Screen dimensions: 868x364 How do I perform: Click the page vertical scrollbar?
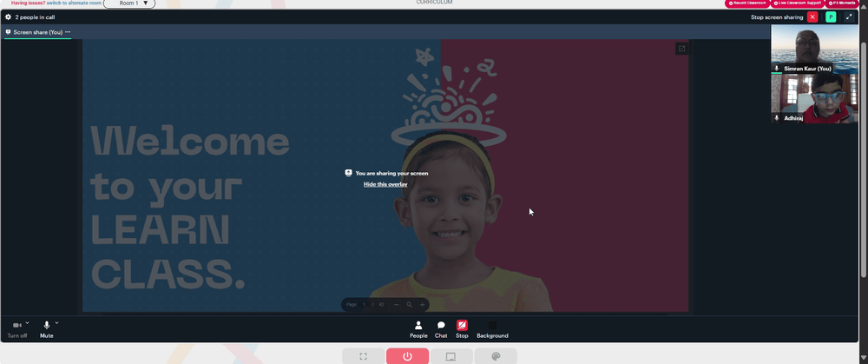coord(864,160)
